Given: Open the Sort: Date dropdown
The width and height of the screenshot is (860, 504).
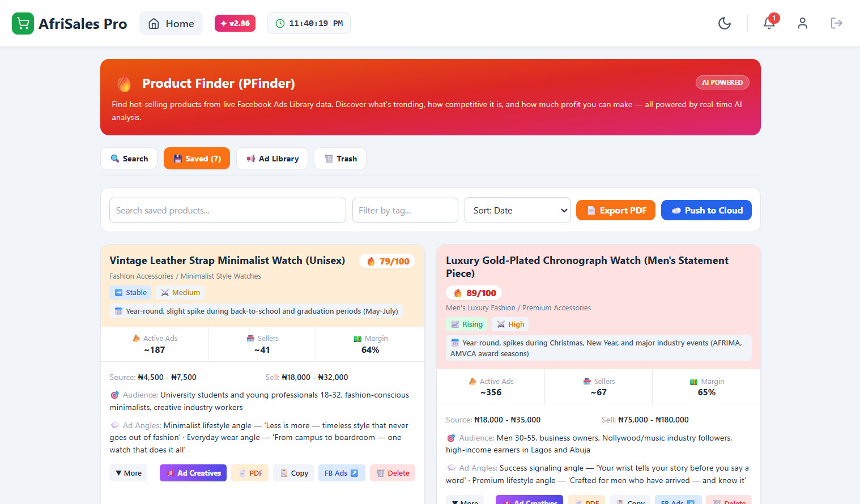Looking at the screenshot, I should pos(517,210).
